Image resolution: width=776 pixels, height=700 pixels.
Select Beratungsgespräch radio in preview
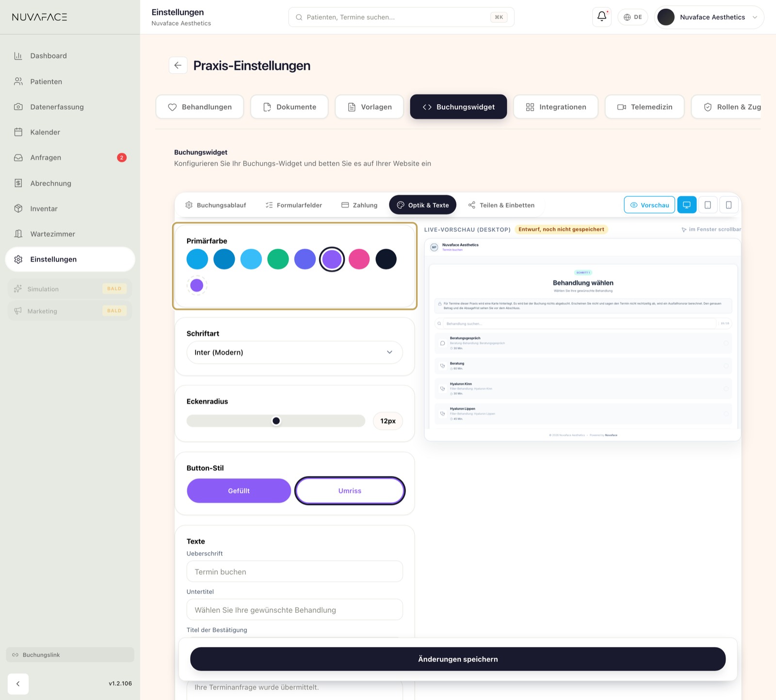coord(726,343)
